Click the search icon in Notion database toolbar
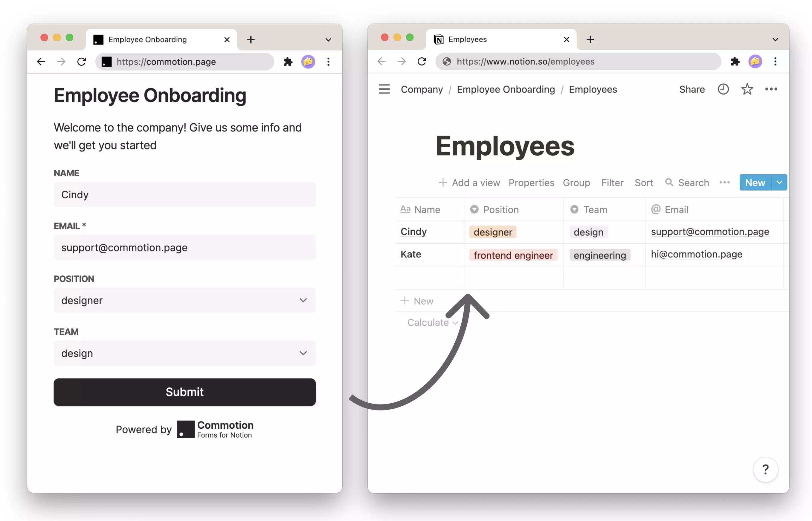Image resolution: width=812 pixels, height=521 pixels. (669, 182)
